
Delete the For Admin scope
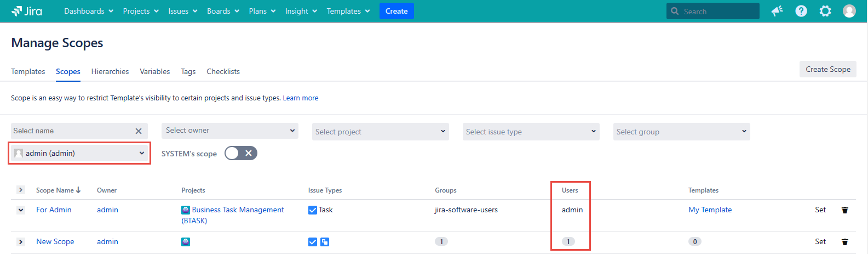pyautogui.click(x=845, y=210)
